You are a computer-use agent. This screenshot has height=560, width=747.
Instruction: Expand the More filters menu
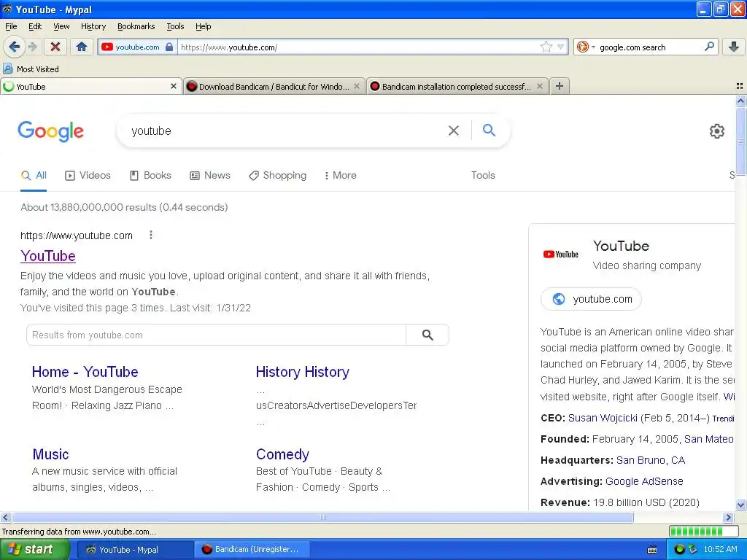[x=340, y=175]
